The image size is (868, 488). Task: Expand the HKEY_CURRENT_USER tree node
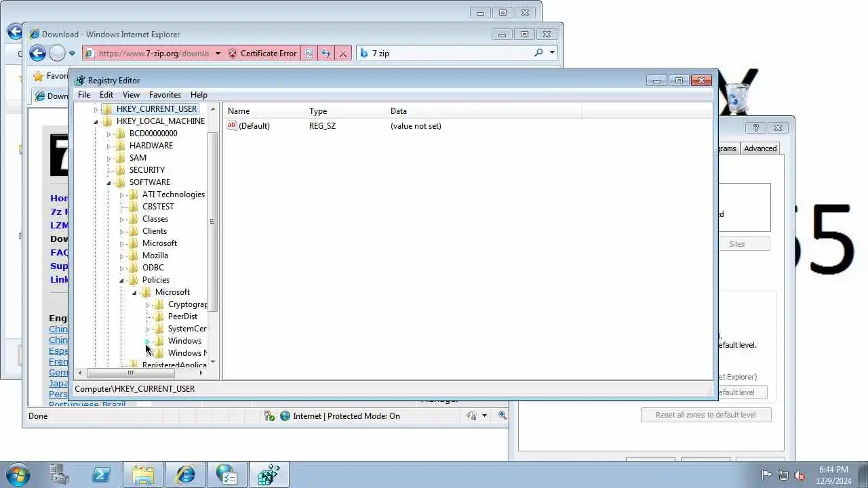pyautogui.click(x=96, y=109)
